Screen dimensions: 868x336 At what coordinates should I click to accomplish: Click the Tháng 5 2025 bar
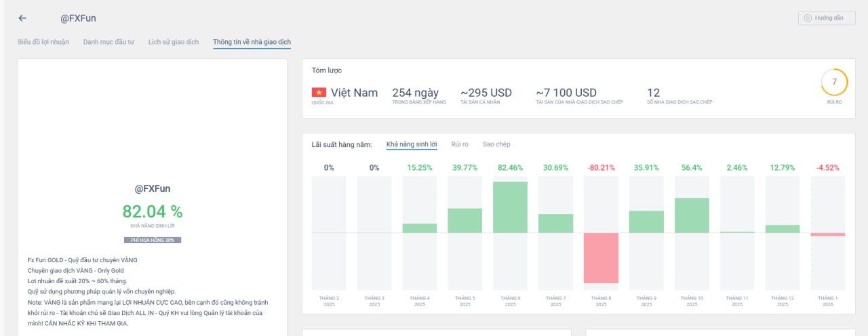(x=465, y=221)
